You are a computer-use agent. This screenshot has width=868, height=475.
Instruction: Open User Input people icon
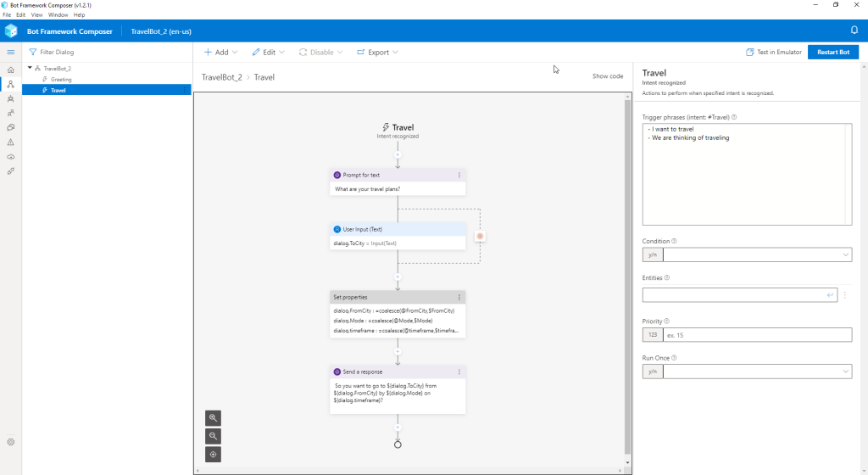pos(10,113)
